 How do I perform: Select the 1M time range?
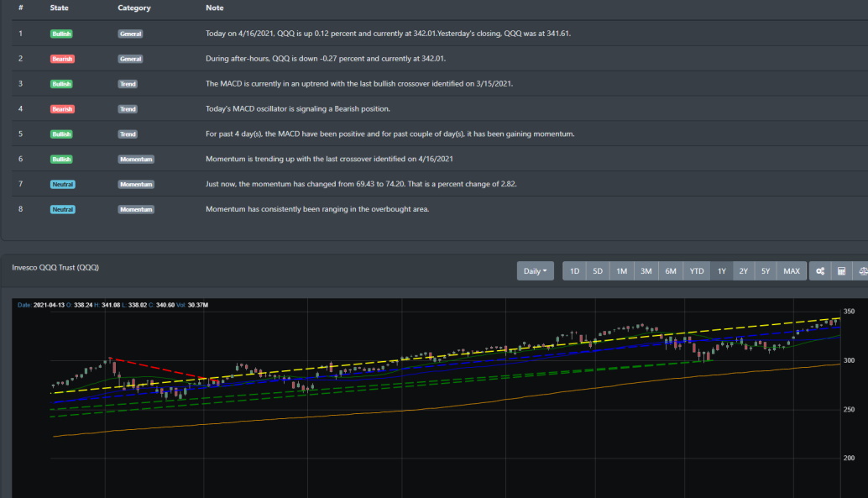pyautogui.click(x=622, y=271)
